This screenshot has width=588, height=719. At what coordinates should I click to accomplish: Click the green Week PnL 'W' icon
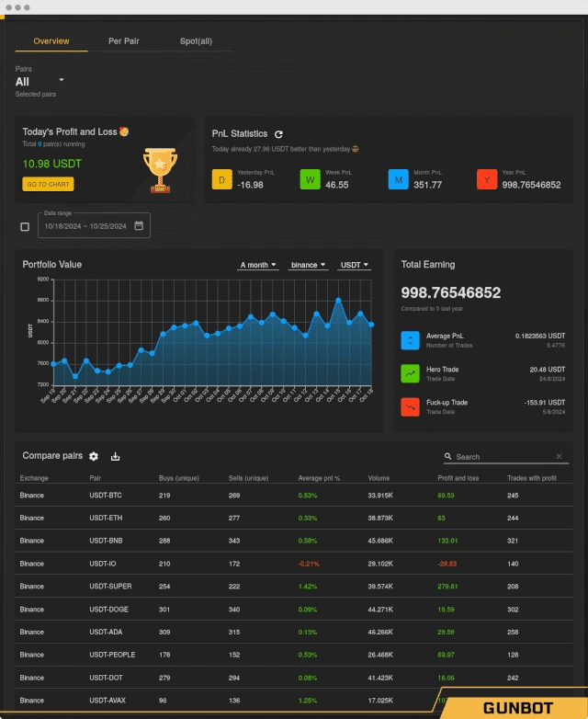[x=311, y=180]
